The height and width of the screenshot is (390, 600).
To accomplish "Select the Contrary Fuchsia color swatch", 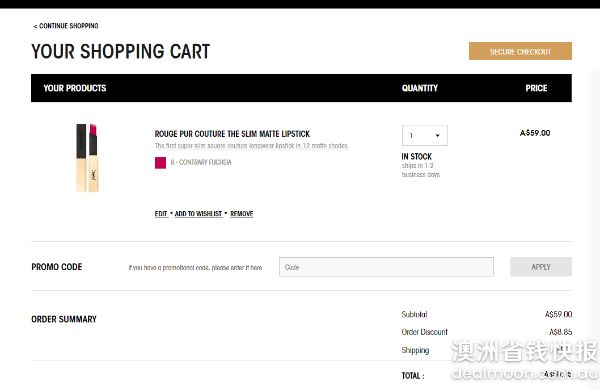I will point(160,163).
